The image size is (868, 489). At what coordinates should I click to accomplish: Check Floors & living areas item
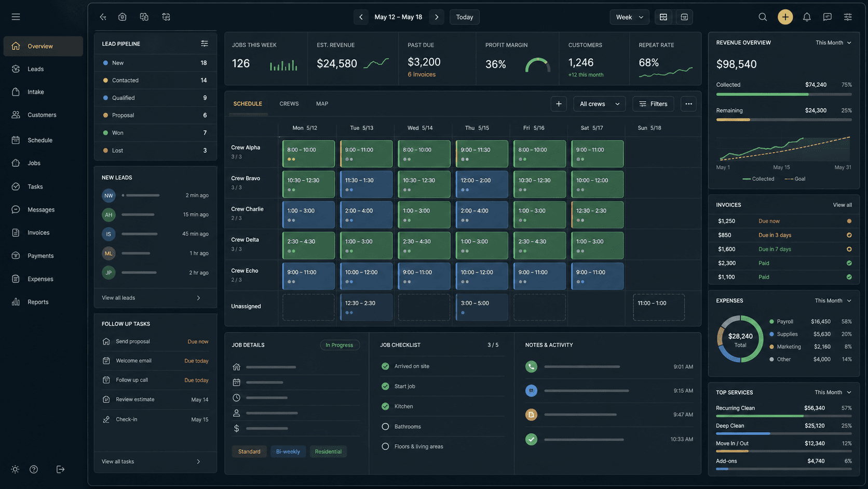(x=385, y=446)
